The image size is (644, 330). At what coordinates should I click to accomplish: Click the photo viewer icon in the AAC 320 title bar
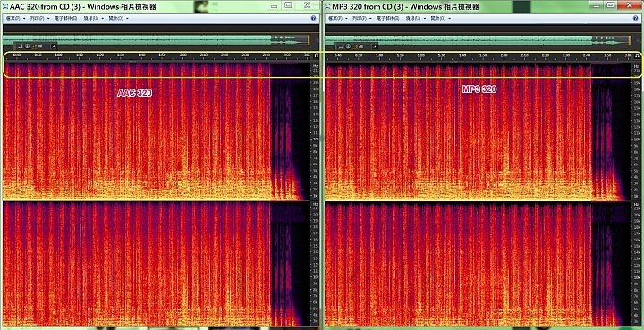5,6
